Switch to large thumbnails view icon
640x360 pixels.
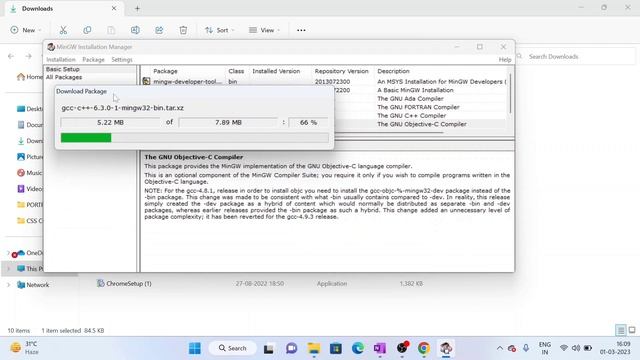(632, 330)
